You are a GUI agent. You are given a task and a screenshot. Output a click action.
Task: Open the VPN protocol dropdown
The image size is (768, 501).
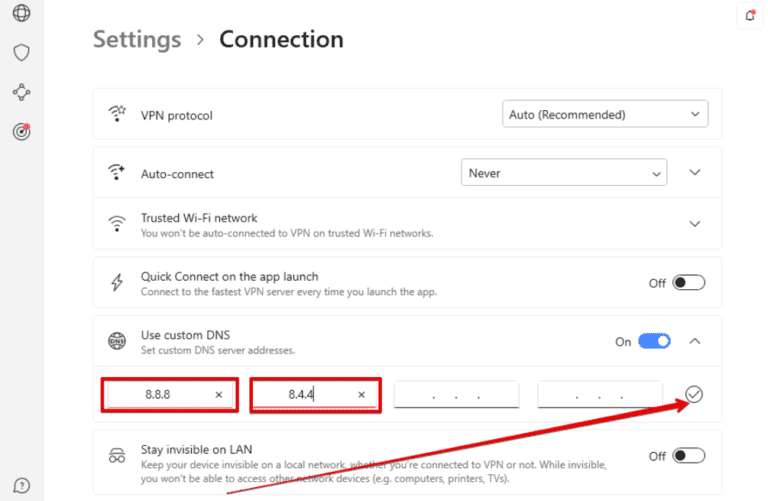(x=604, y=114)
